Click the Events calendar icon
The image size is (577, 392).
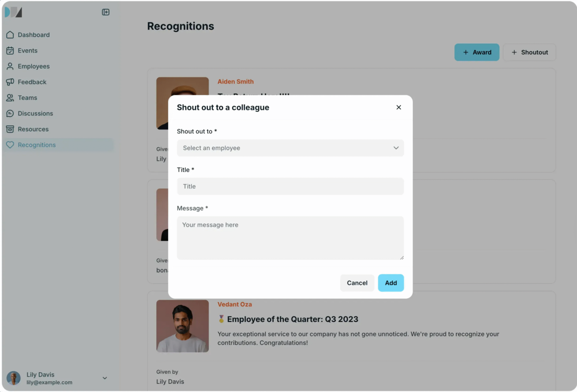coord(10,51)
